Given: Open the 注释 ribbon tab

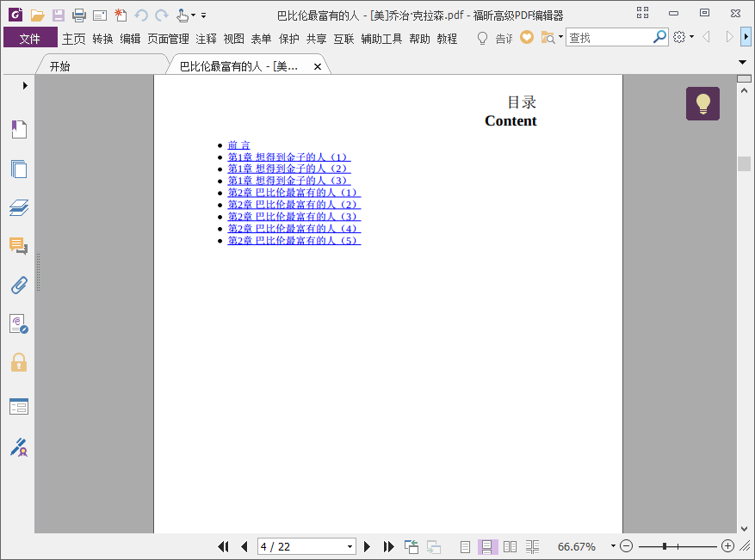Looking at the screenshot, I should (x=206, y=39).
